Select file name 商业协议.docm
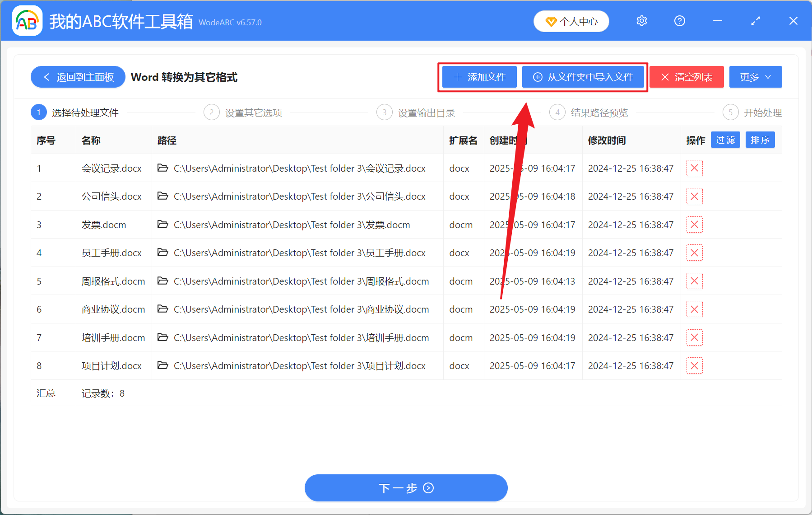The width and height of the screenshot is (812, 515). pos(113,309)
